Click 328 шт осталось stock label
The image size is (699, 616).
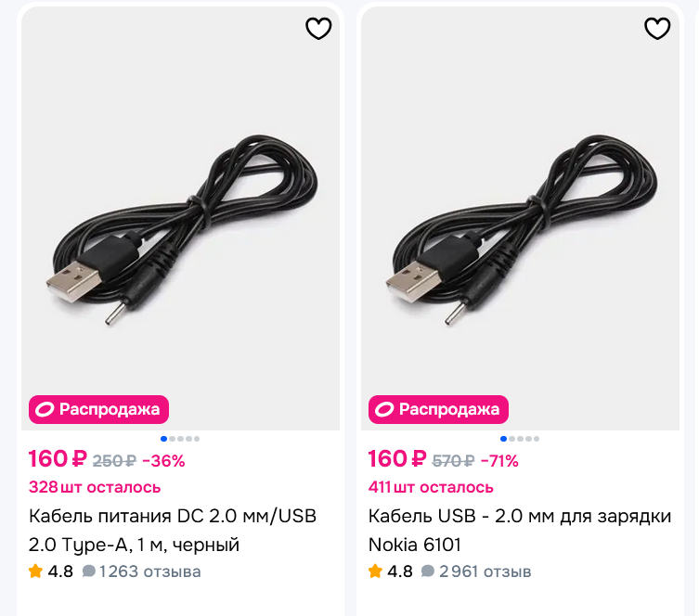(x=95, y=487)
